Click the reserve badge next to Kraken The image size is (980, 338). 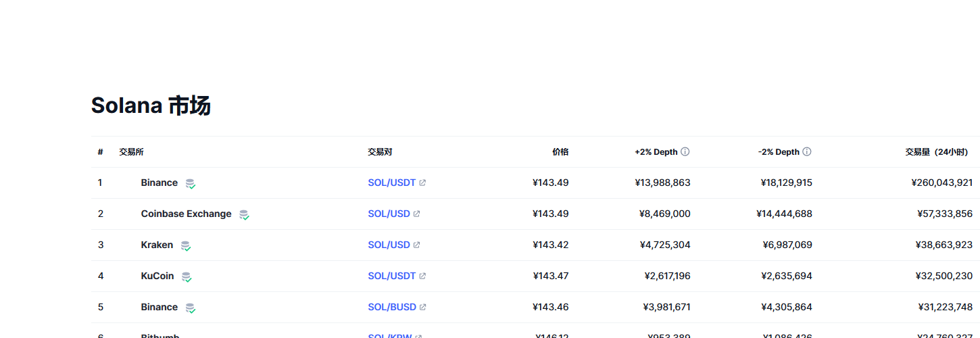point(185,245)
